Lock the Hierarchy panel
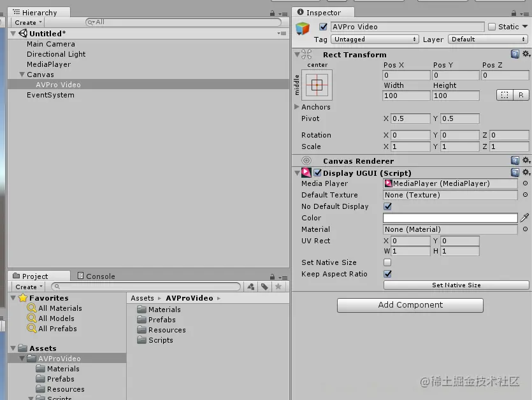Viewport: 532px width, 400px height. point(272,13)
